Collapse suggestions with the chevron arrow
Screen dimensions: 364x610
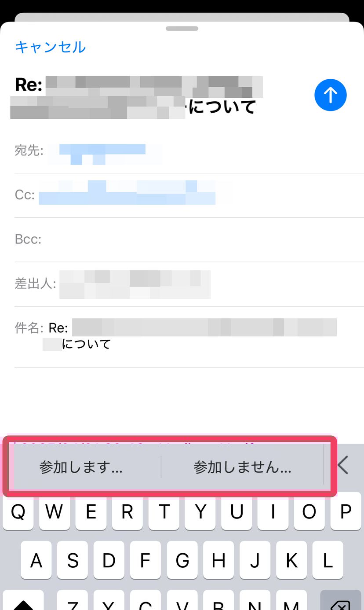click(x=342, y=465)
